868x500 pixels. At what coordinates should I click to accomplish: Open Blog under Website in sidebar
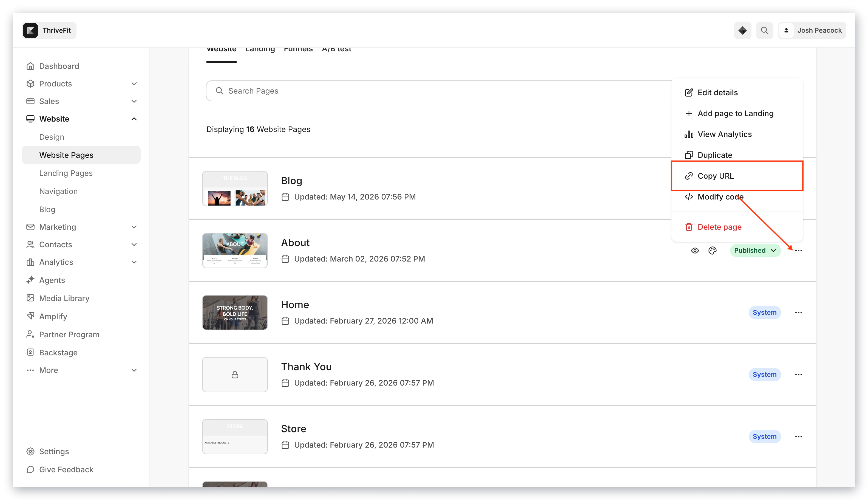[47, 209]
